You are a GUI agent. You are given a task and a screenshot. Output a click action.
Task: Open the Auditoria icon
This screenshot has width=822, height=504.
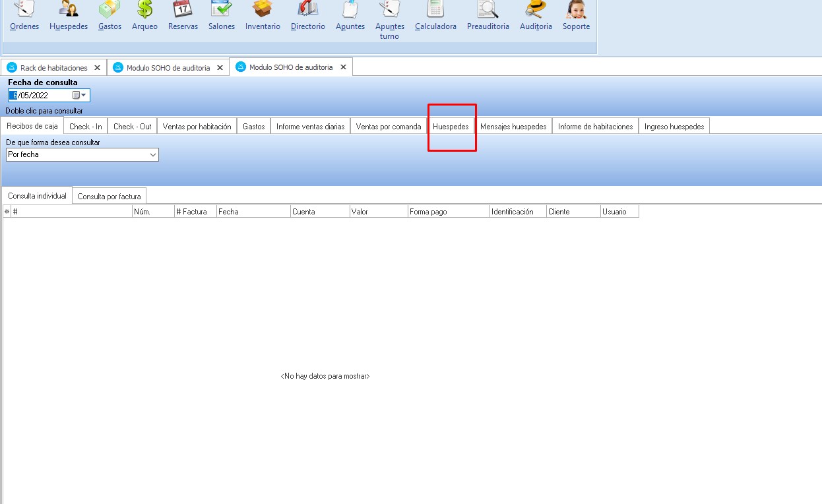tap(536, 11)
